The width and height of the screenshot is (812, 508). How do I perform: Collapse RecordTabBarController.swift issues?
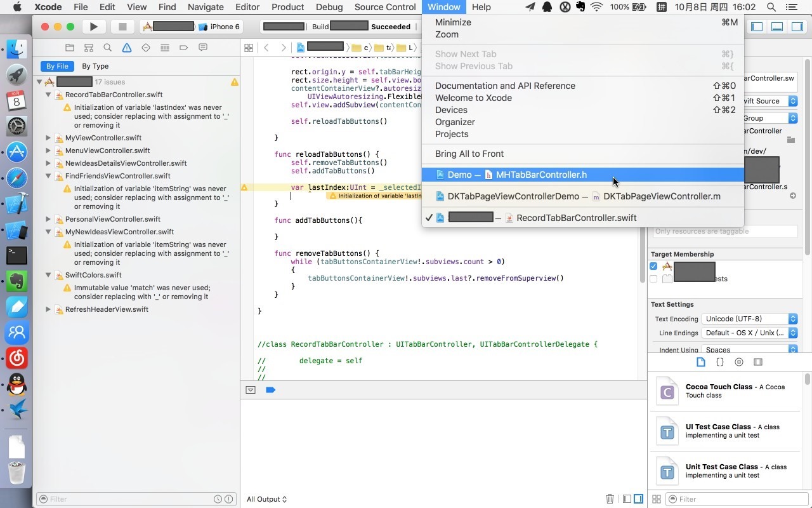point(48,95)
